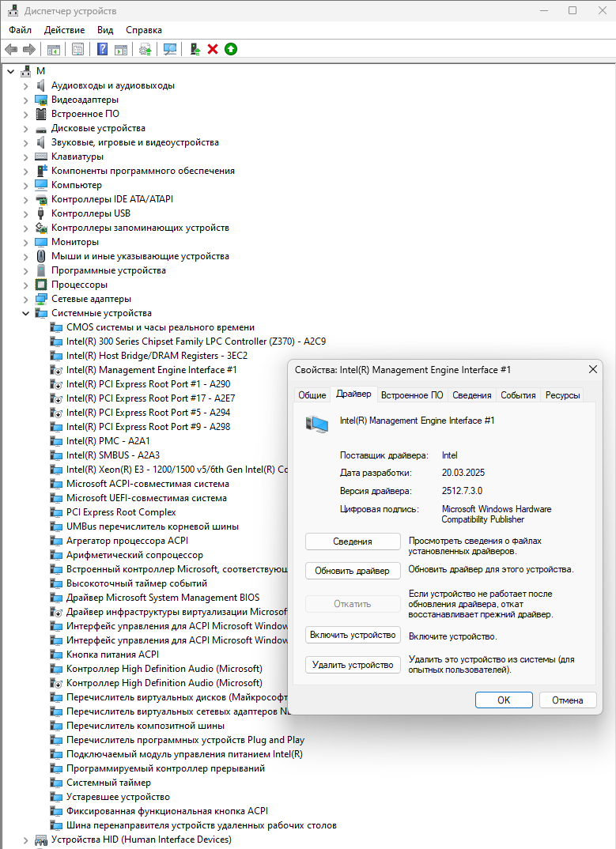Click the red X uninstall device icon

pos(213,49)
